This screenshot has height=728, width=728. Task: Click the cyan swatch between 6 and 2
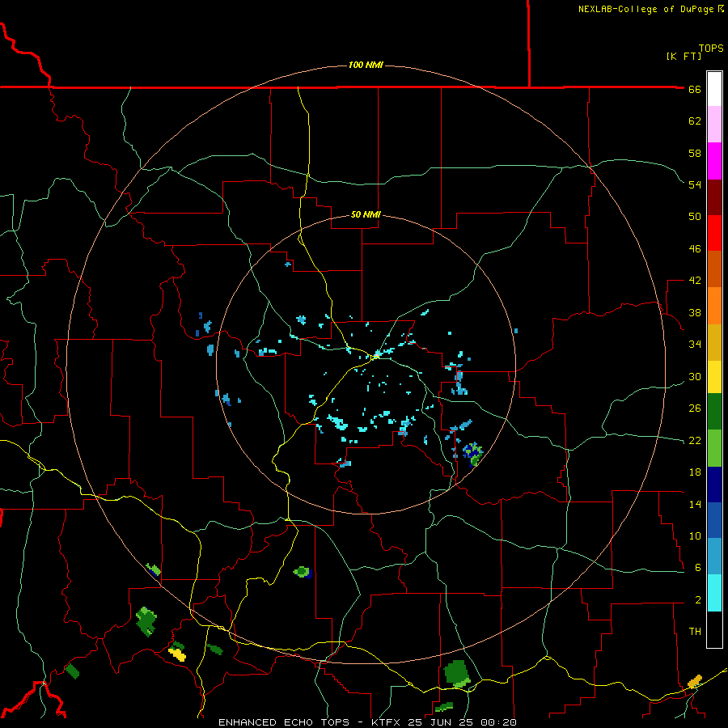coord(714,593)
